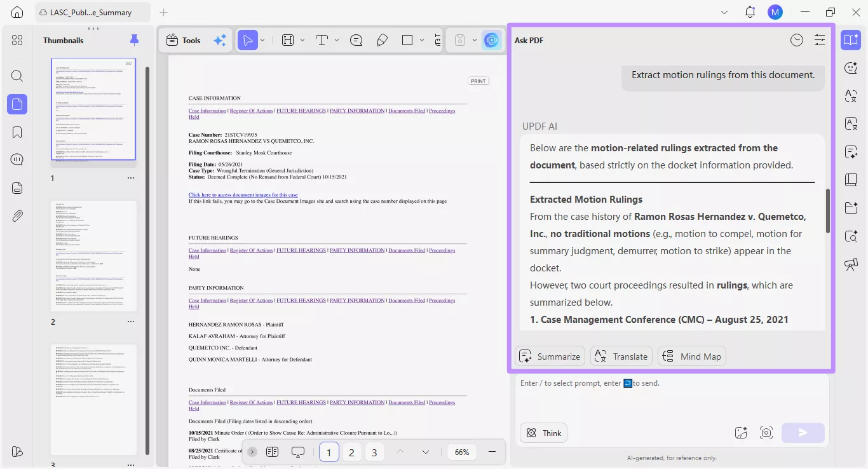Open the user account avatar M
Screen dimensions: 868x469
pyautogui.click(x=775, y=12)
